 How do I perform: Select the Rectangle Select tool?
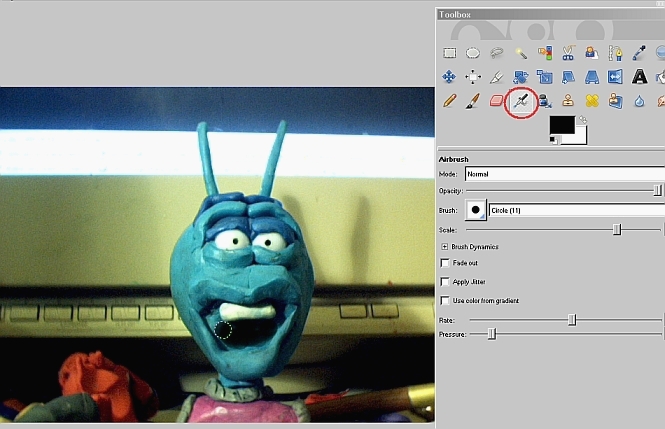point(450,53)
